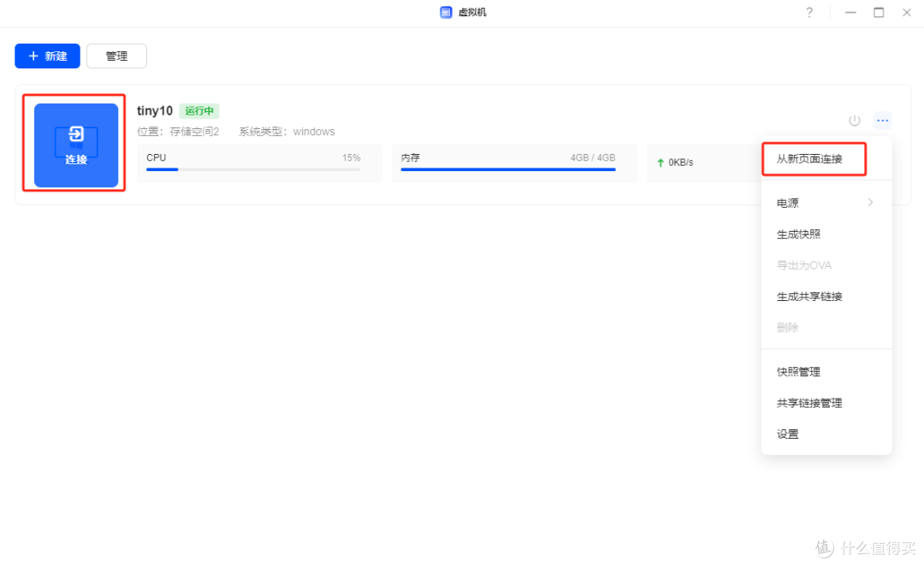Click the 位置: 存储空间2 text
This screenshot has width=924, height=567.
[178, 132]
